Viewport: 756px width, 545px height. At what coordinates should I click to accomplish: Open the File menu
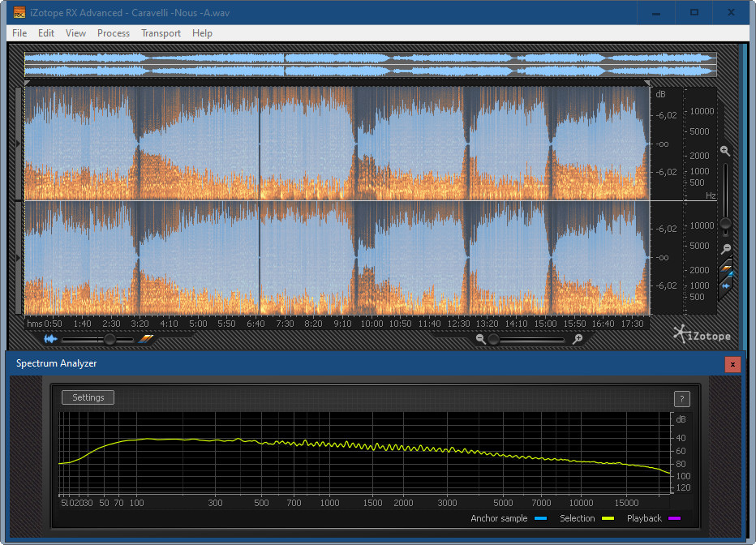tap(19, 33)
